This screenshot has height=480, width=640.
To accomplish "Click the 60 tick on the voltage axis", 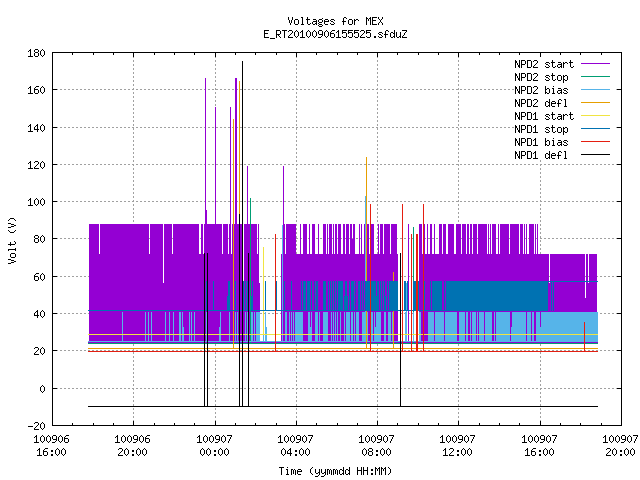I will point(39,277).
